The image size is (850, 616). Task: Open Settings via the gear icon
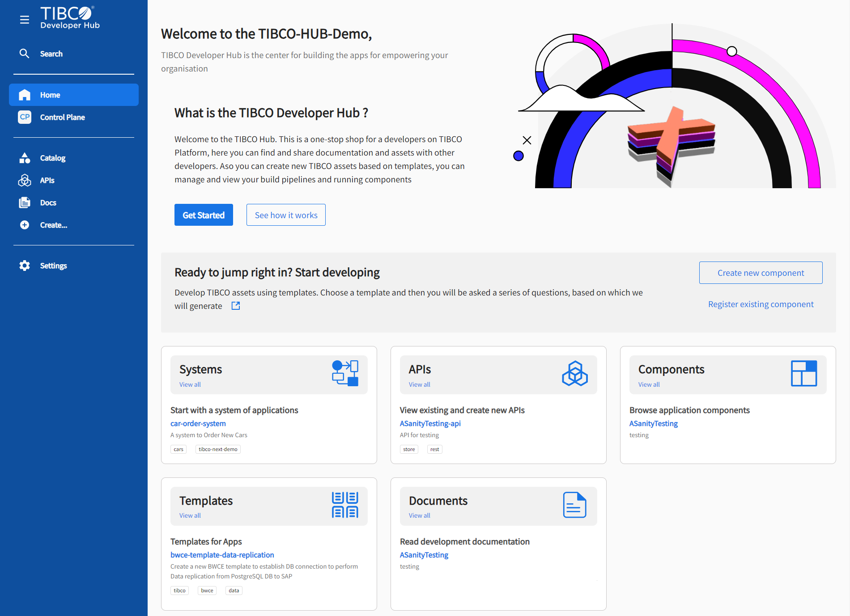coord(25,266)
